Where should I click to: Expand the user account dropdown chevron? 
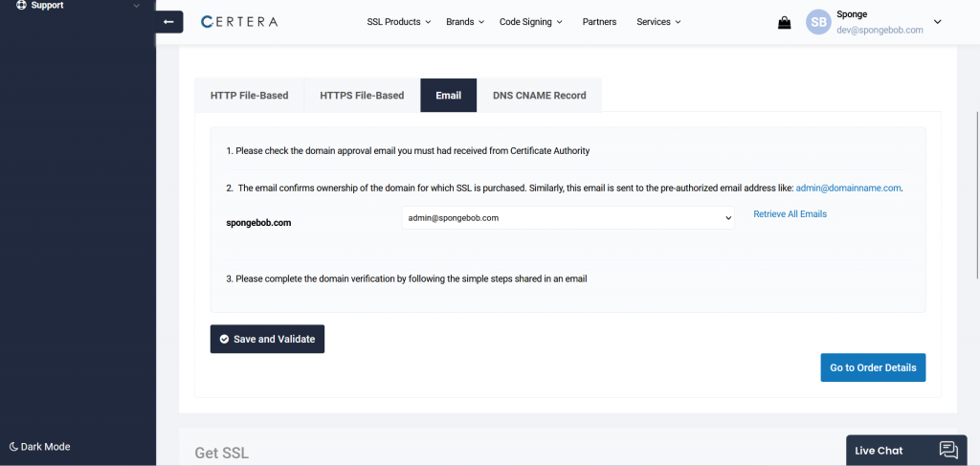[938, 22]
